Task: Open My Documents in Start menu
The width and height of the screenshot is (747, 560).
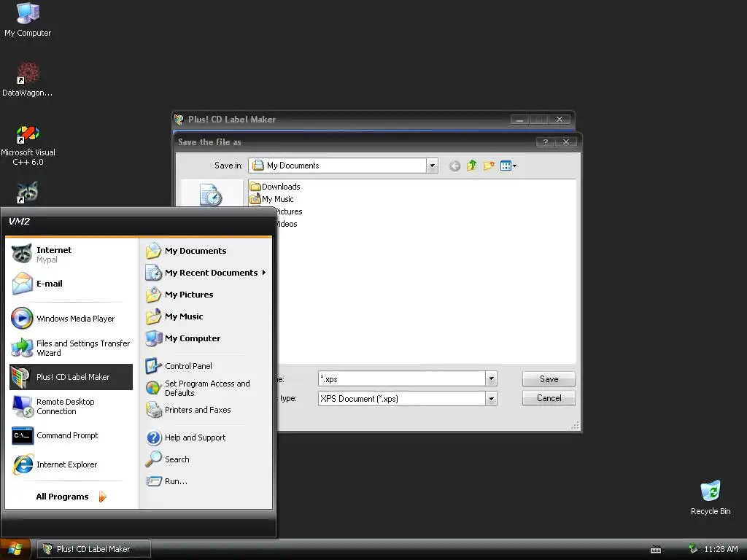Action: pos(206,251)
